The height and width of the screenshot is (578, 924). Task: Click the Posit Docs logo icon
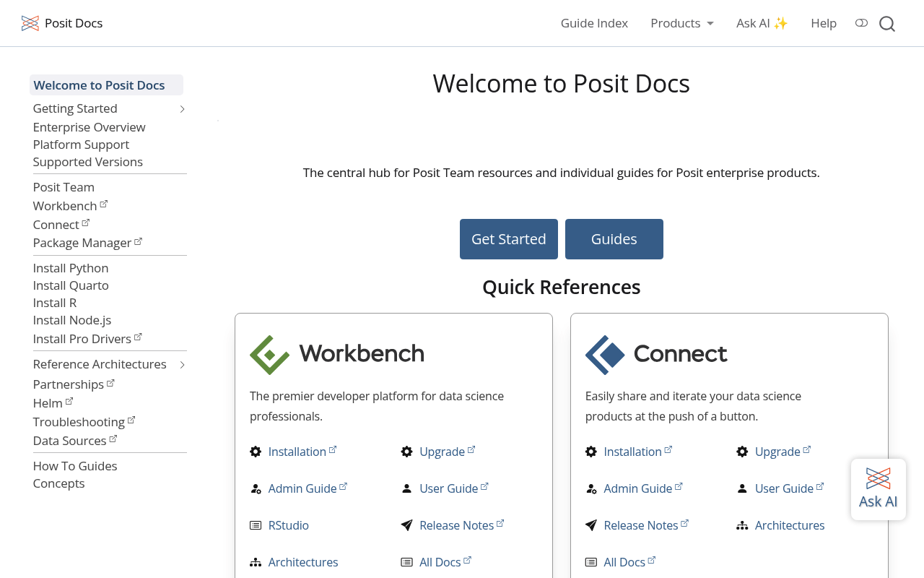(x=30, y=23)
